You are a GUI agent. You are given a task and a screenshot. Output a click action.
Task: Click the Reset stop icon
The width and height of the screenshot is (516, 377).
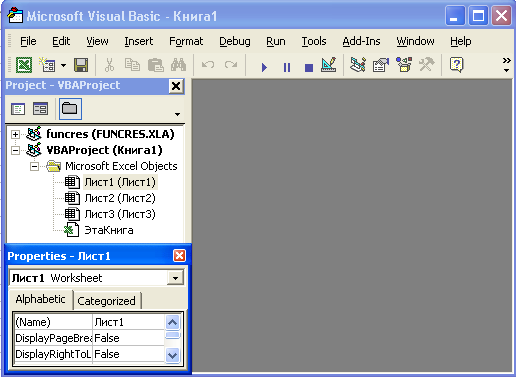[x=309, y=68]
